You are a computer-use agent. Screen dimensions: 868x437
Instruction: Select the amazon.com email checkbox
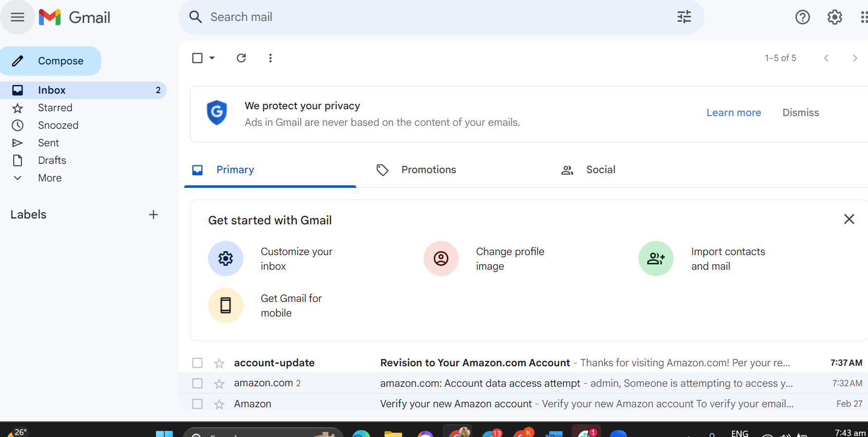point(197,383)
